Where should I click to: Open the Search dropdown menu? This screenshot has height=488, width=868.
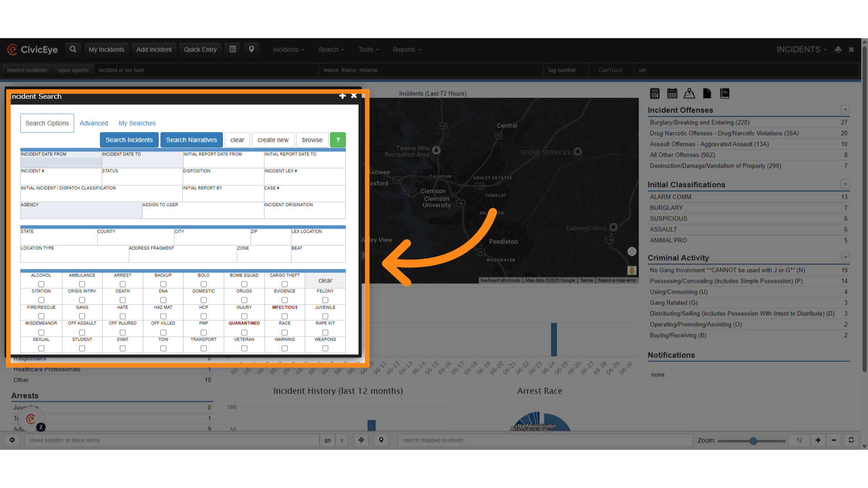pyautogui.click(x=331, y=50)
